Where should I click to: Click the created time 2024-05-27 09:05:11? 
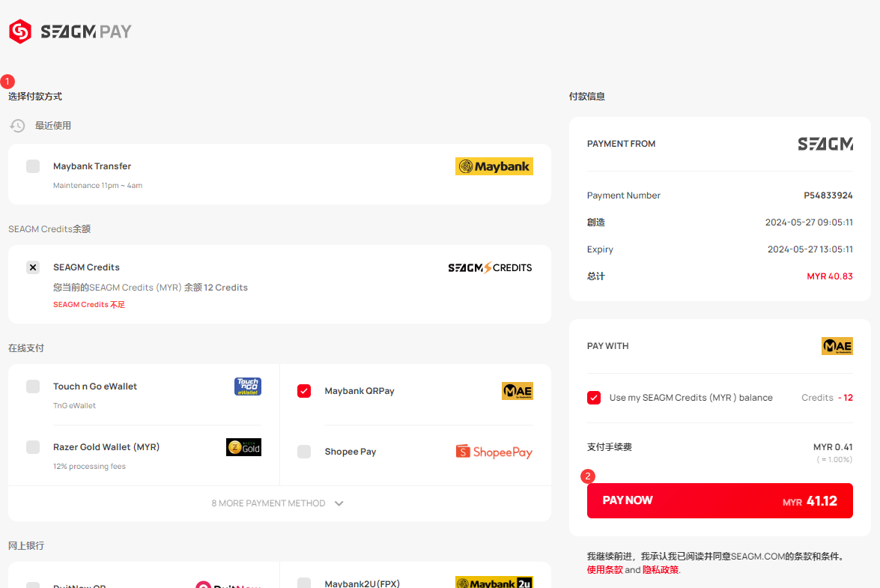coord(809,222)
